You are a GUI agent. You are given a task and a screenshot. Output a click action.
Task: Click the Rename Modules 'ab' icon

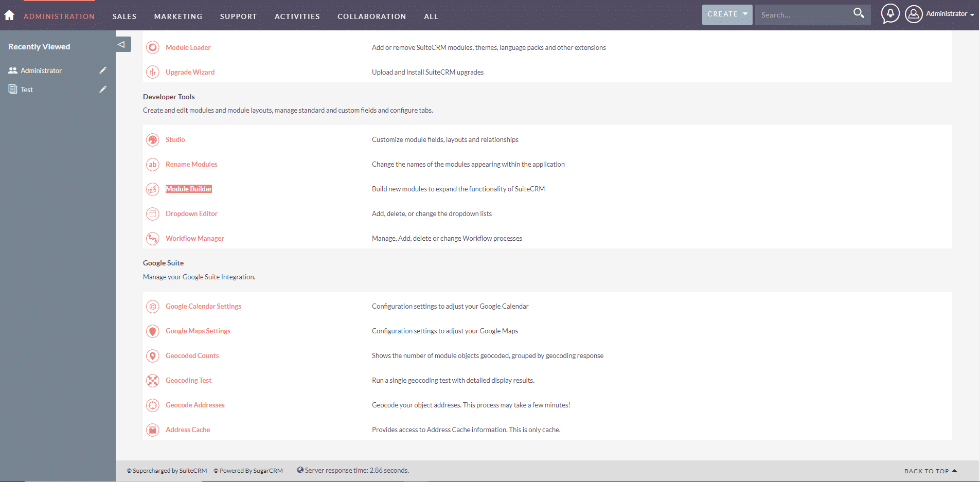153,164
